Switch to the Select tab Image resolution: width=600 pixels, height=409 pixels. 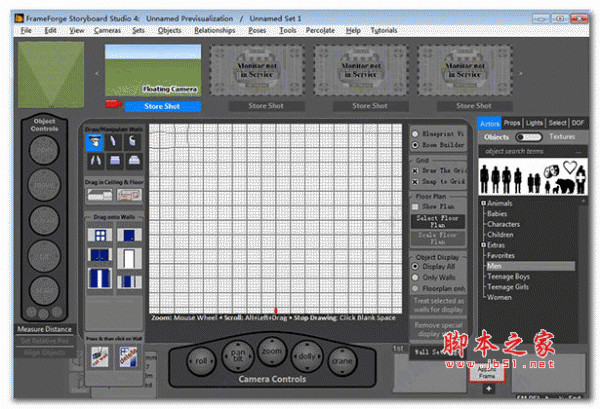557,123
